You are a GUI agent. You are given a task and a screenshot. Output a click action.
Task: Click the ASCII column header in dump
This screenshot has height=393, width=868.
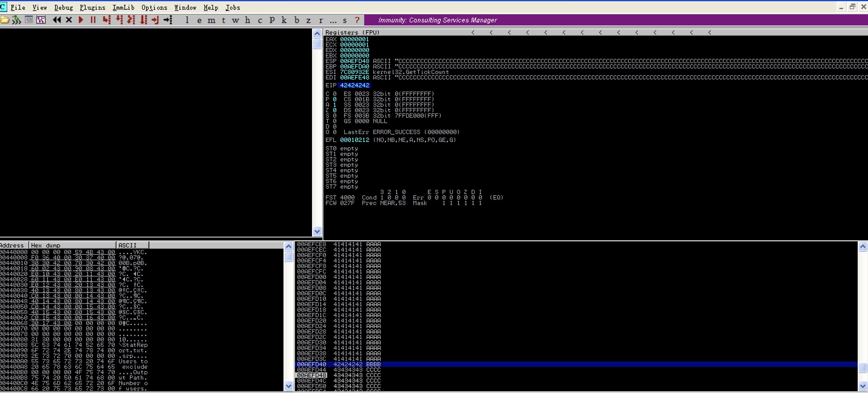(x=133, y=245)
